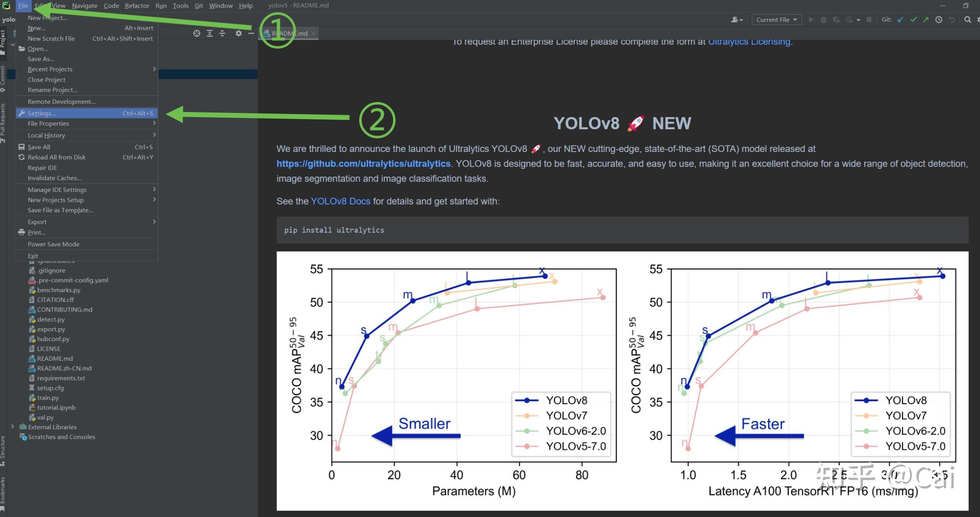Open Git history clock icon
Image resolution: width=980 pixels, height=517 pixels.
tap(939, 20)
